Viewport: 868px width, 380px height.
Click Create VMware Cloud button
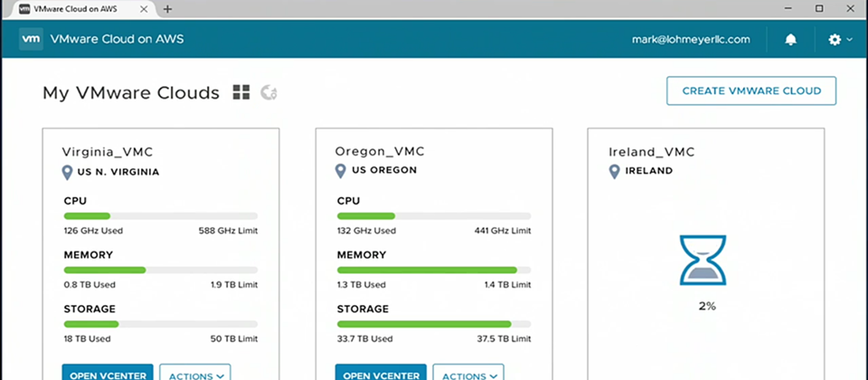[751, 90]
